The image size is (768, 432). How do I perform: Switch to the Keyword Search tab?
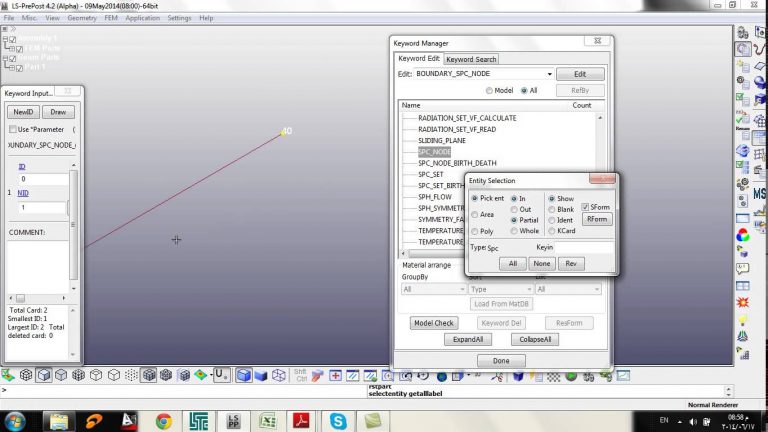point(471,59)
